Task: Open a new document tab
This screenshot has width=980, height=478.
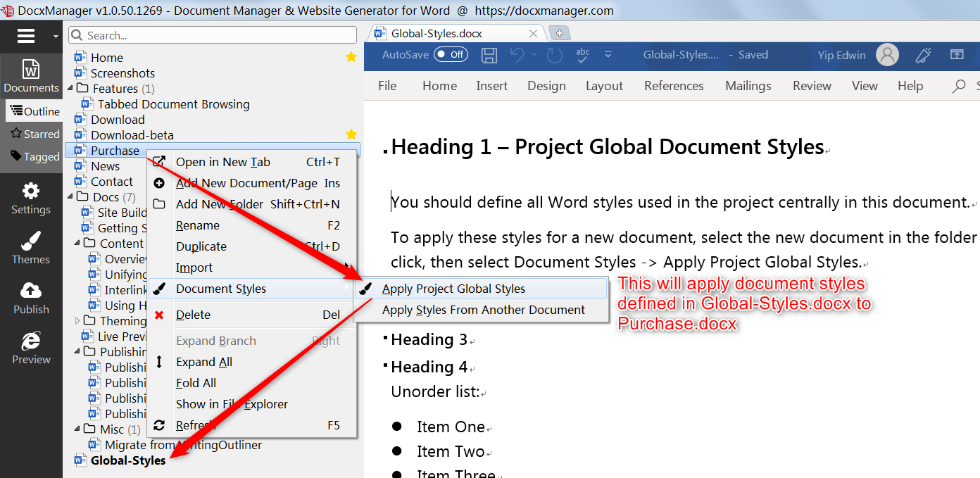Action: click(559, 33)
